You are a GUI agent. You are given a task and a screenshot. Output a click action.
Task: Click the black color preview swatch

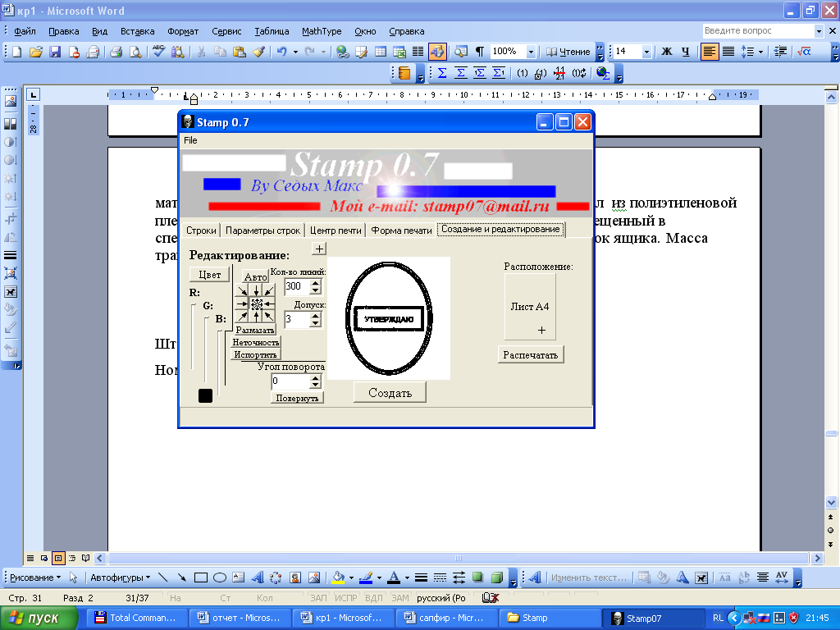205,395
